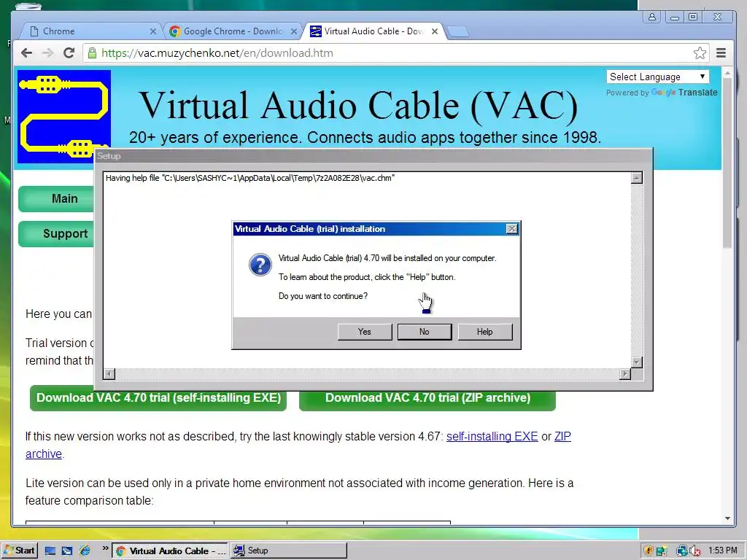Open the version 4.67 ZIP archive link

(x=562, y=436)
